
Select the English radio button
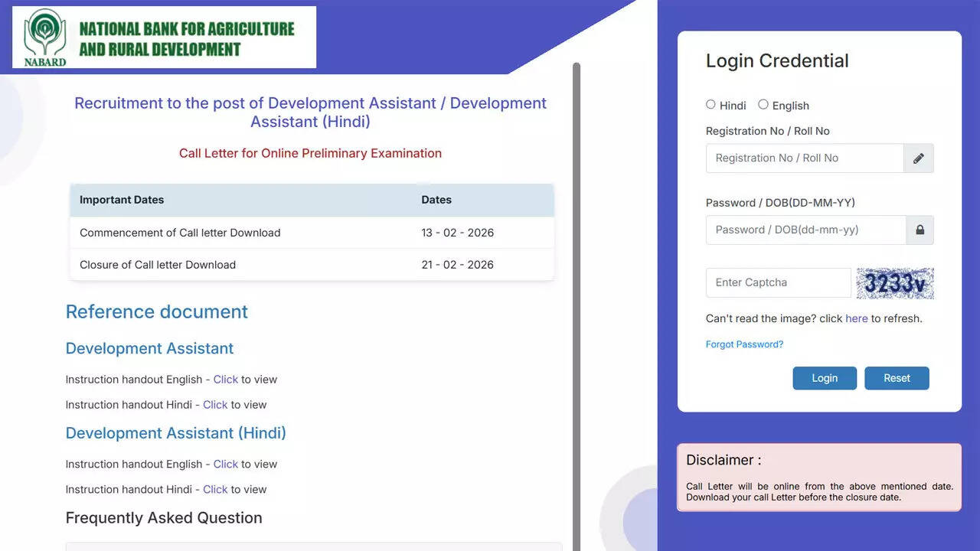[x=763, y=104]
